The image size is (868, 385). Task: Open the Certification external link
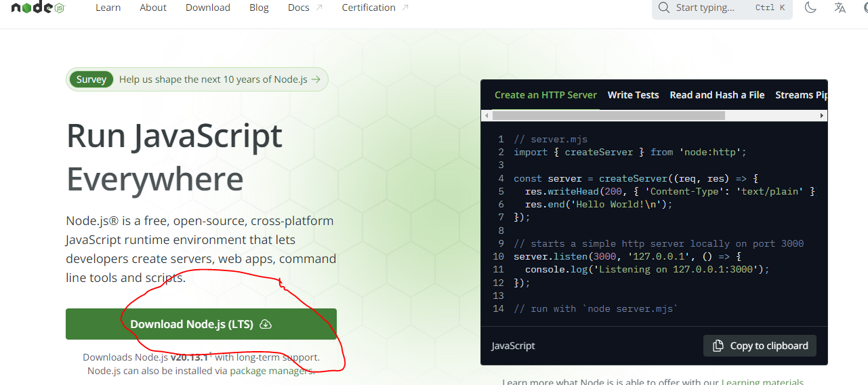pos(375,7)
